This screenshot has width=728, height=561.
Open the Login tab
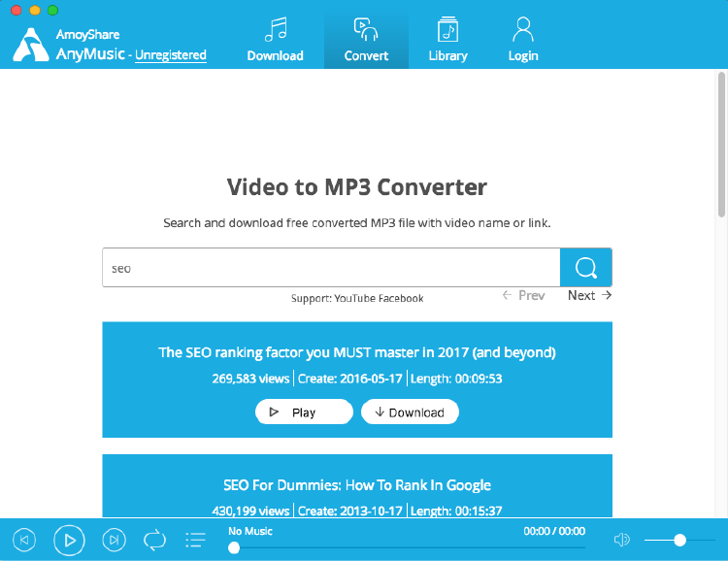coord(523,40)
